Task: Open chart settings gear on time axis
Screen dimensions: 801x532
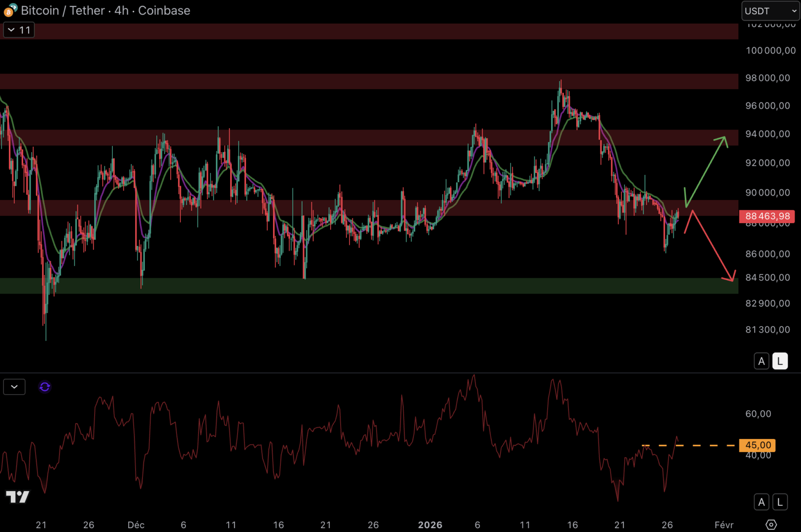Action: 771,525
